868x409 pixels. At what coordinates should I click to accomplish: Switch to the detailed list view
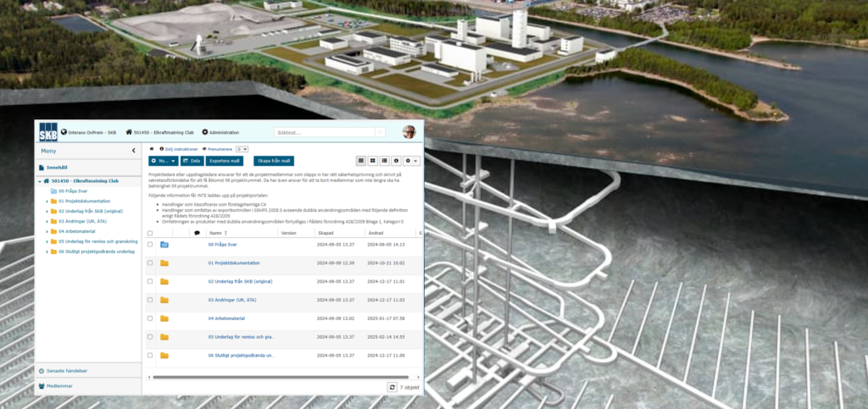[x=384, y=160]
